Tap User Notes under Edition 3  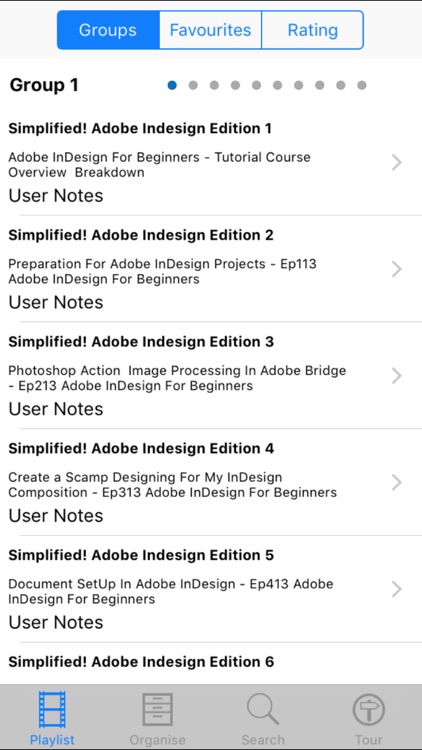coord(56,409)
